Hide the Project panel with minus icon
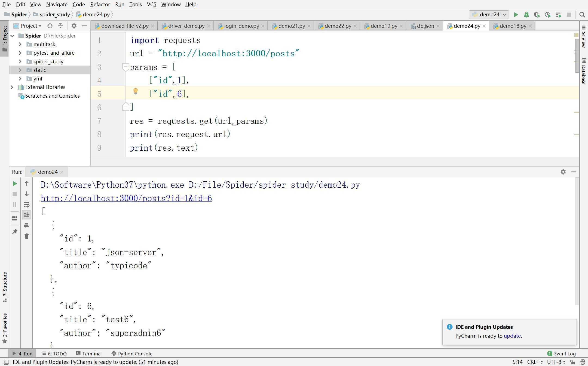This screenshot has height=366, width=588. point(85,26)
